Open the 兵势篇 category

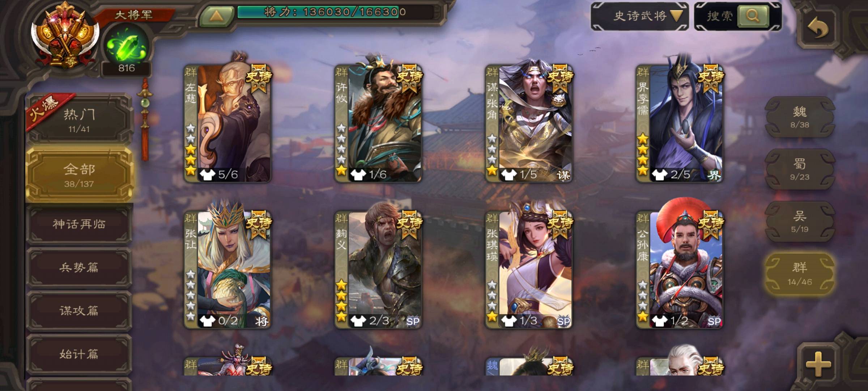pyautogui.click(x=79, y=268)
